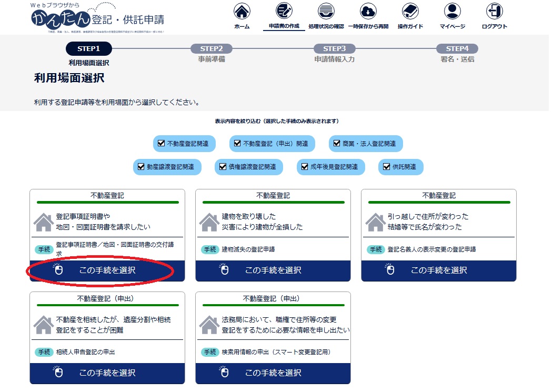Open 処理状況の確認 status icon
553x392 pixels.
pos(325,12)
